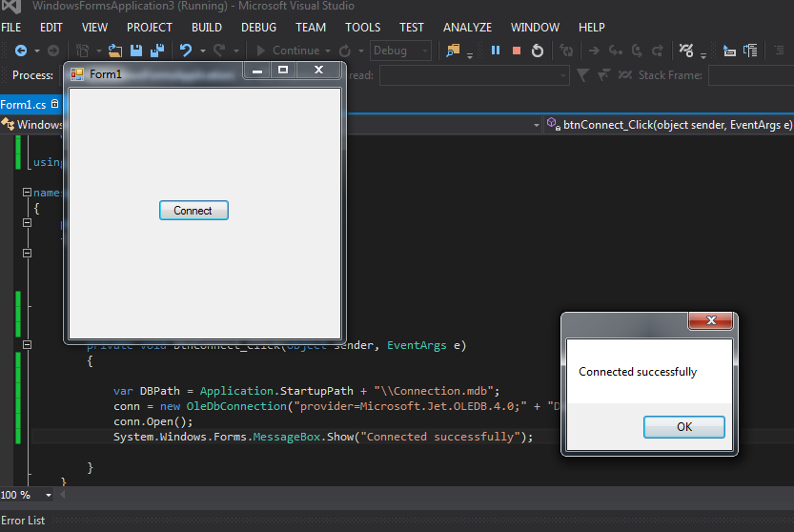Click the thread filter funnel icon

(x=582, y=75)
